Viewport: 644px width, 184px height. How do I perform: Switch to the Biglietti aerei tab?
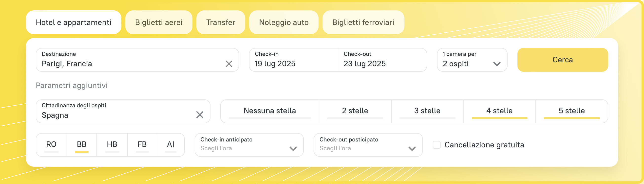tap(158, 22)
